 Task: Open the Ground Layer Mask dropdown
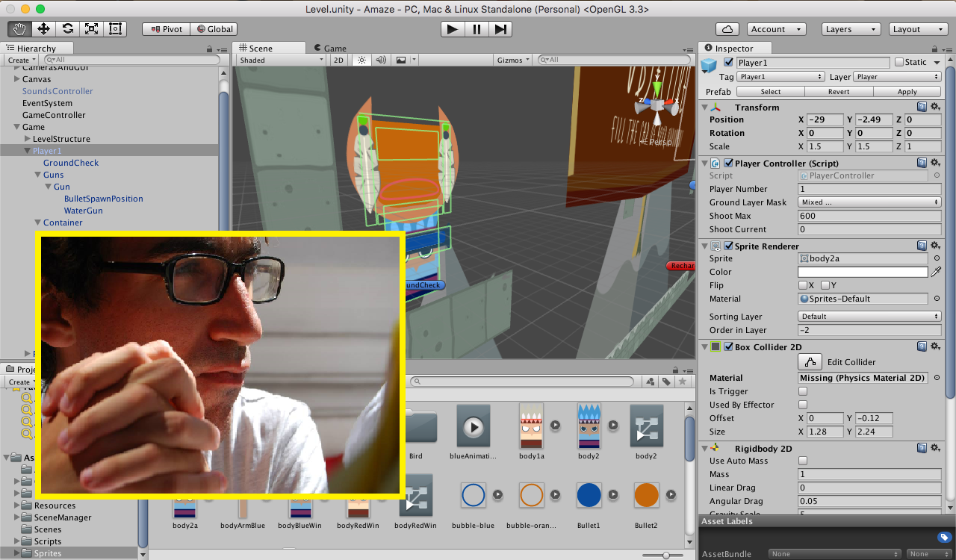[869, 202]
